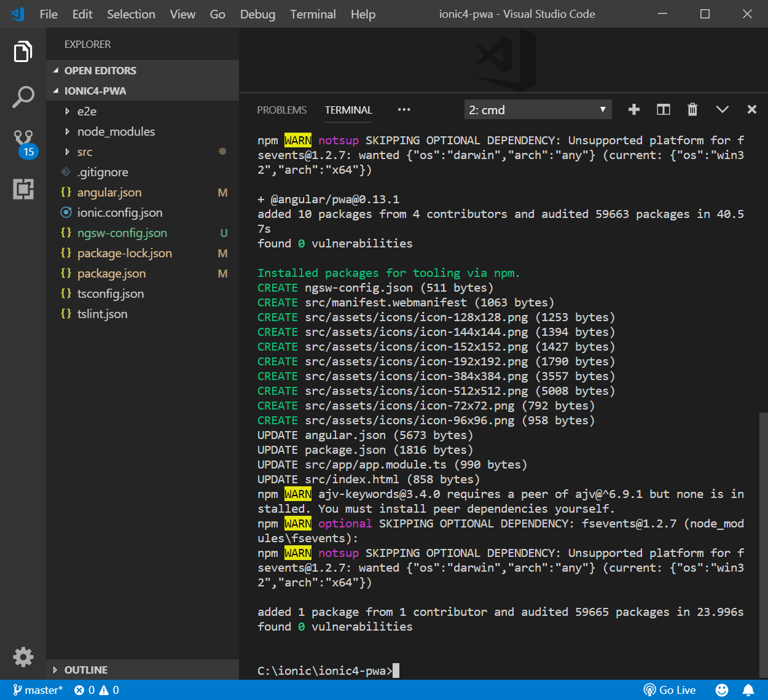Collapse the IONIC4-PWA folder section

click(143, 91)
